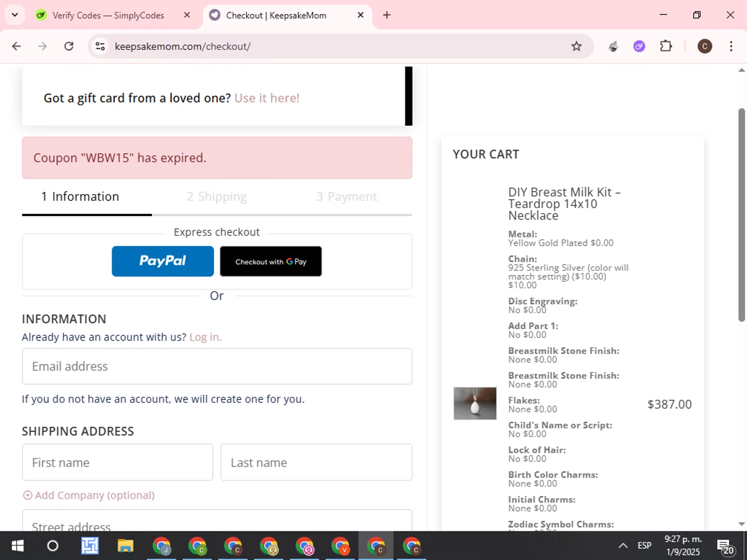
Task: Choose Checkout with G Pay button
Action: pyautogui.click(x=271, y=261)
